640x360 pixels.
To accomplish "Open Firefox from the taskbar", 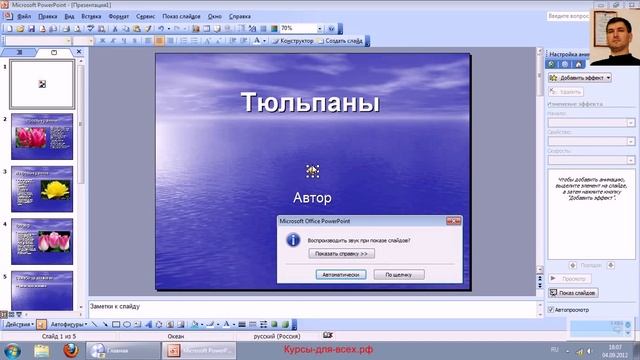I will [71, 350].
